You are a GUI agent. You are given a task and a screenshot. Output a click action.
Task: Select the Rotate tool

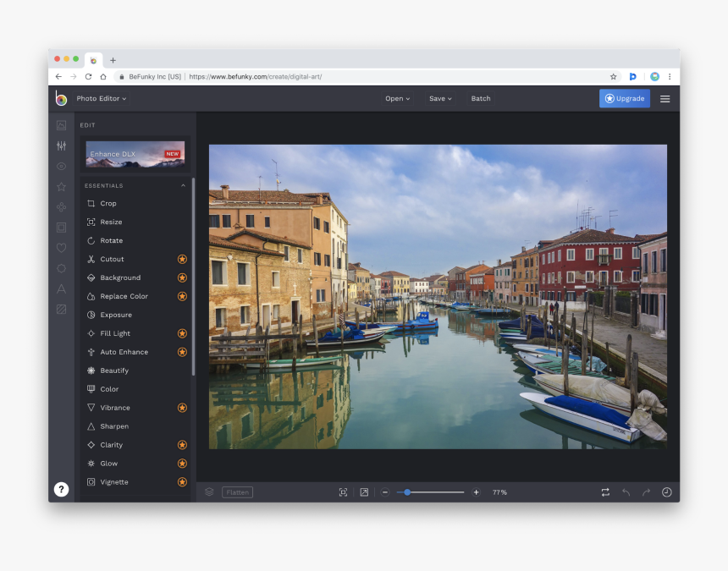click(135, 240)
